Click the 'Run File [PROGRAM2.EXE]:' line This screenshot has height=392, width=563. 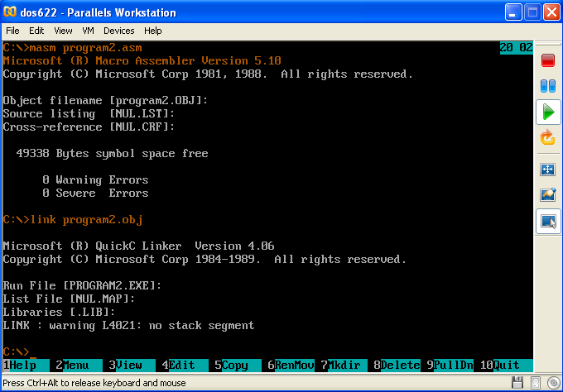82,285
